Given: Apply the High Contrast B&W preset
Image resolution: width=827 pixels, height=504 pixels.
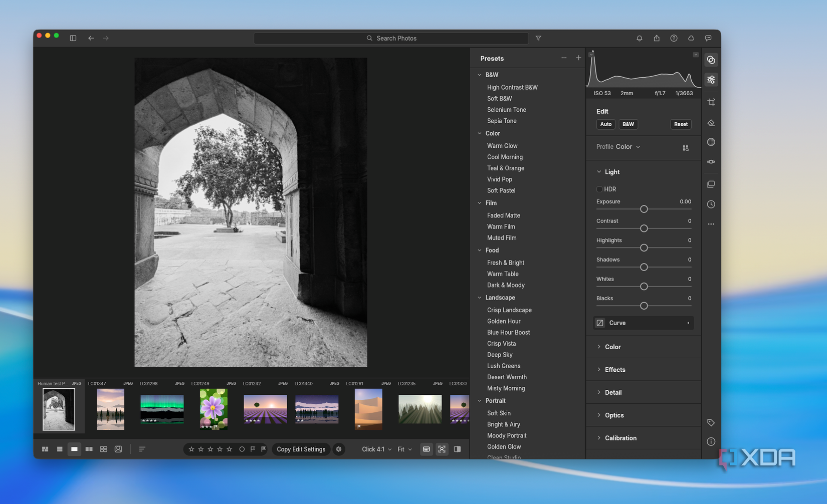Looking at the screenshot, I should coord(512,87).
